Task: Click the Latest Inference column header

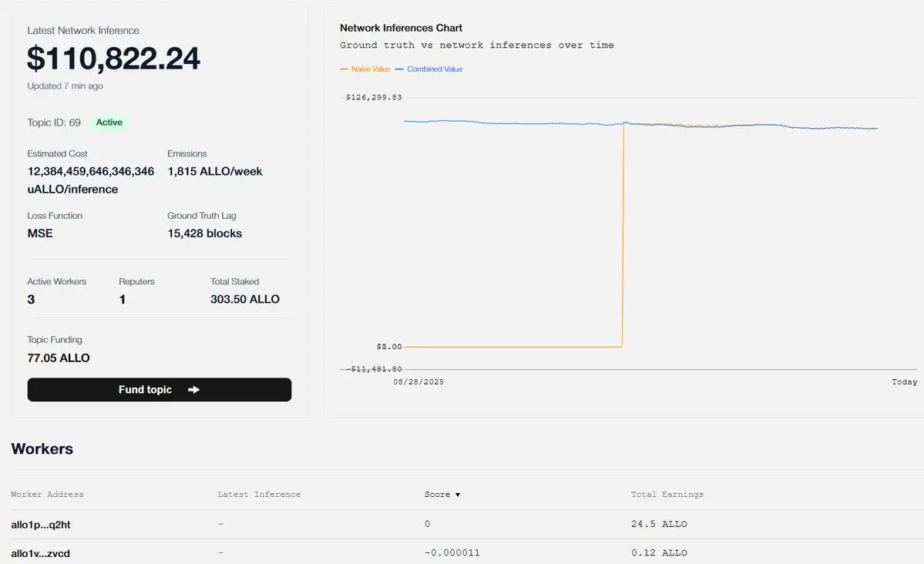Action: [x=259, y=495]
